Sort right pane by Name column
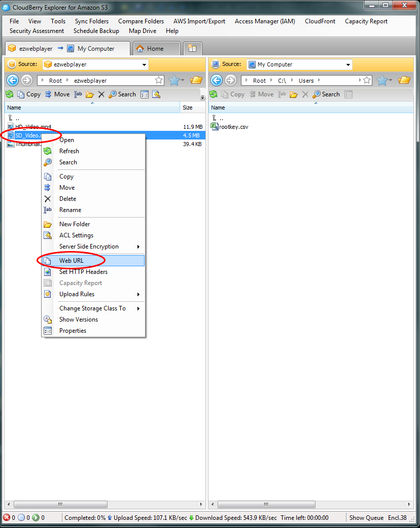Screen dimensions: 420x528 pos(310,108)
